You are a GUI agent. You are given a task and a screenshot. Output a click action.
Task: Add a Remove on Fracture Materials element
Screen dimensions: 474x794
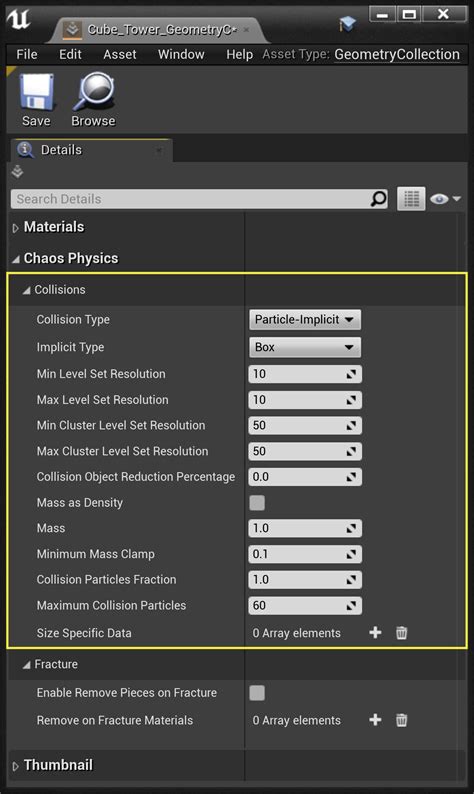point(375,720)
